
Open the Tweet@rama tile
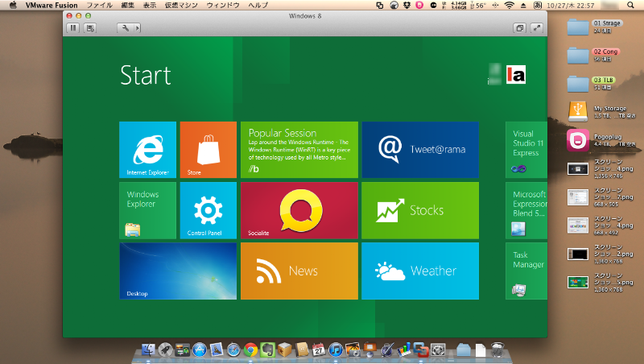(419, 150)
